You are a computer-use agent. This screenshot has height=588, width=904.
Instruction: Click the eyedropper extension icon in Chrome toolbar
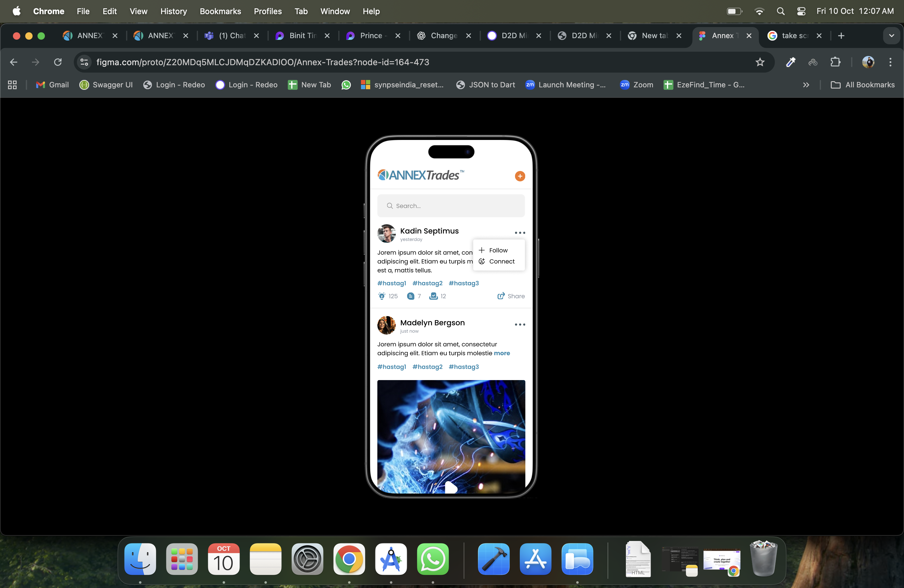pos(791,62)
